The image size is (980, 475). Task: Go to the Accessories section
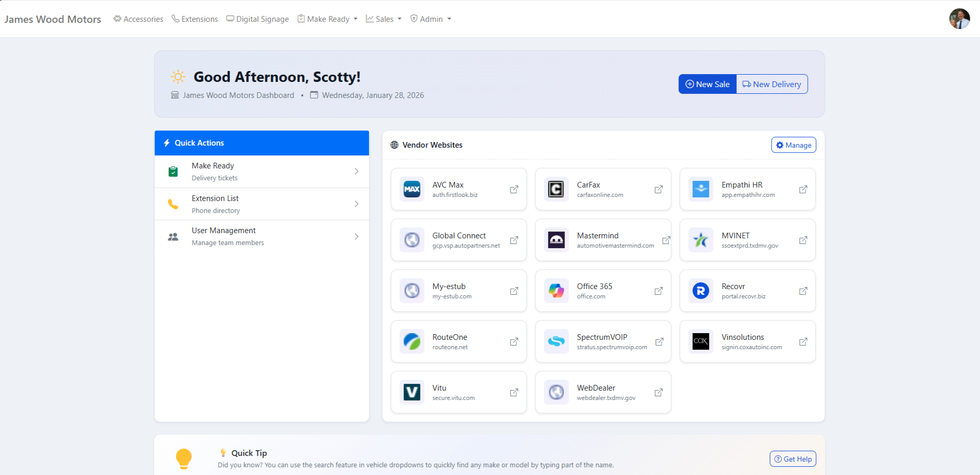[x=138, y=19]
